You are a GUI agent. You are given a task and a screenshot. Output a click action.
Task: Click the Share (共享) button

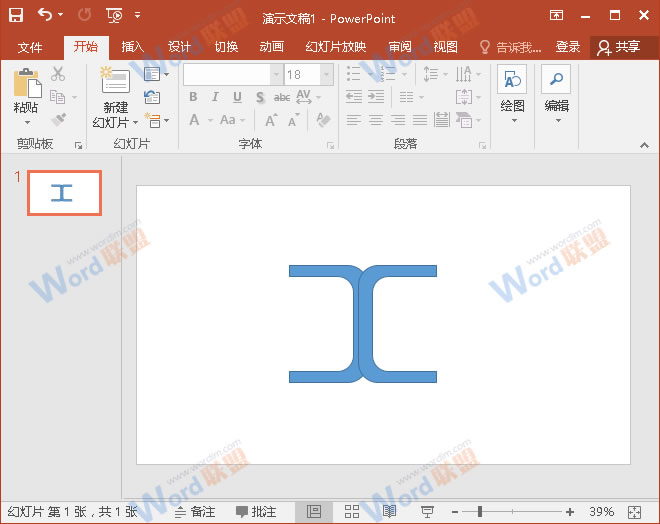pyautogui.click(x=617, y=47)
